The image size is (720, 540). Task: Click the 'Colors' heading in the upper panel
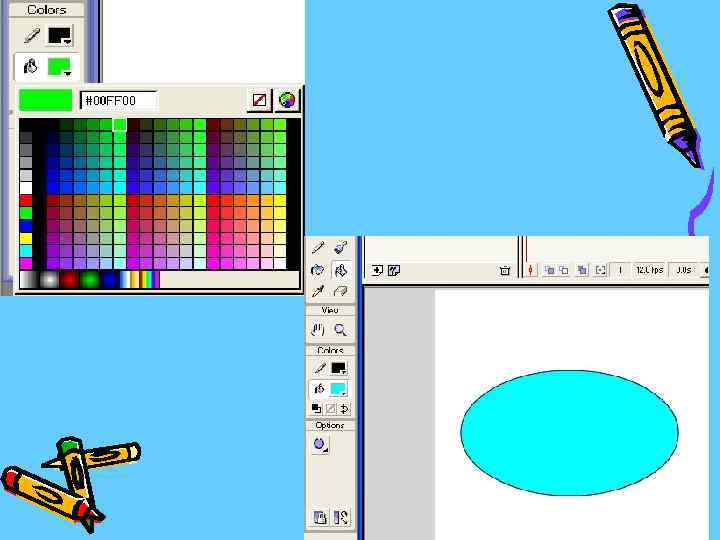tap(46, 10)
